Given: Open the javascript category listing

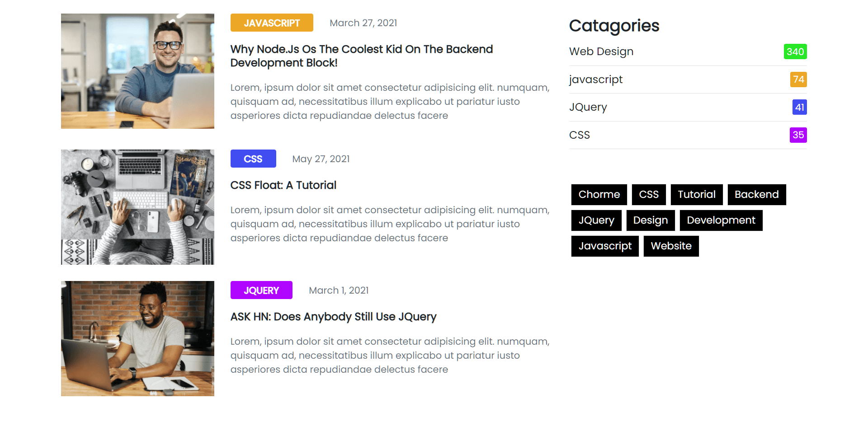Looking at the screenshot, I should (595, 80).
